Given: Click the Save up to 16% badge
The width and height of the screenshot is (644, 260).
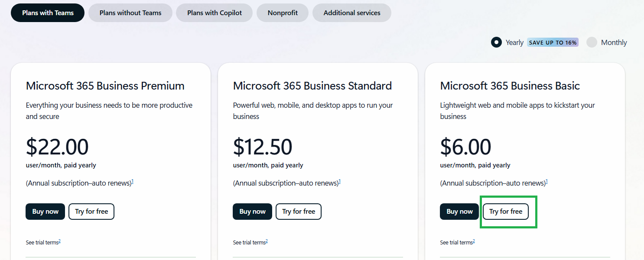Looking at the screenshot, I should coord(553,42).
